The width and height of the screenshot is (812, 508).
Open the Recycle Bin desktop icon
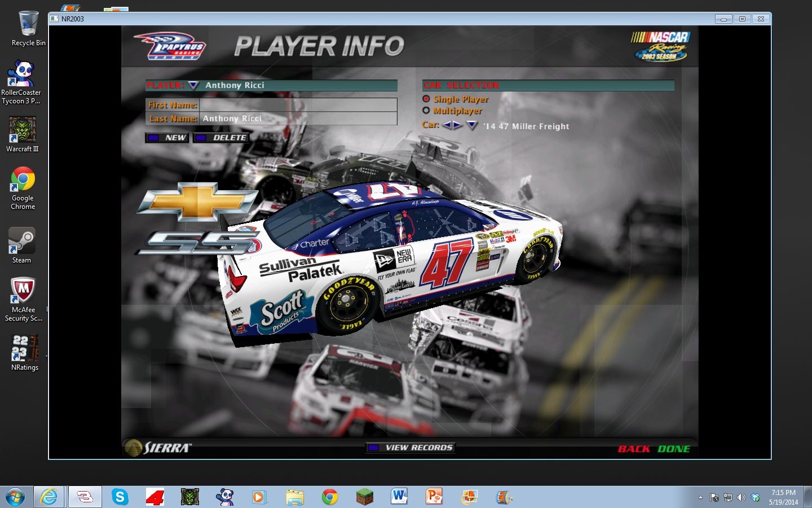28,29
